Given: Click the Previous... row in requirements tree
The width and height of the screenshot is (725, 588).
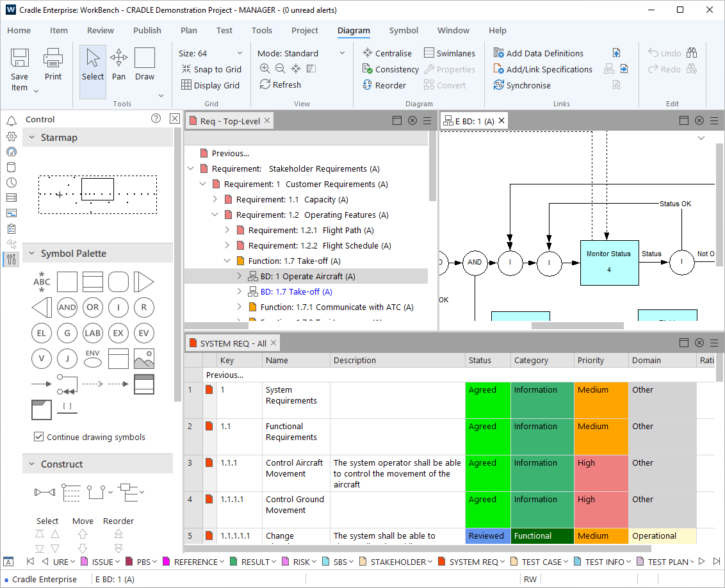Looking at the screenshot, I should [x=231, y=153].
